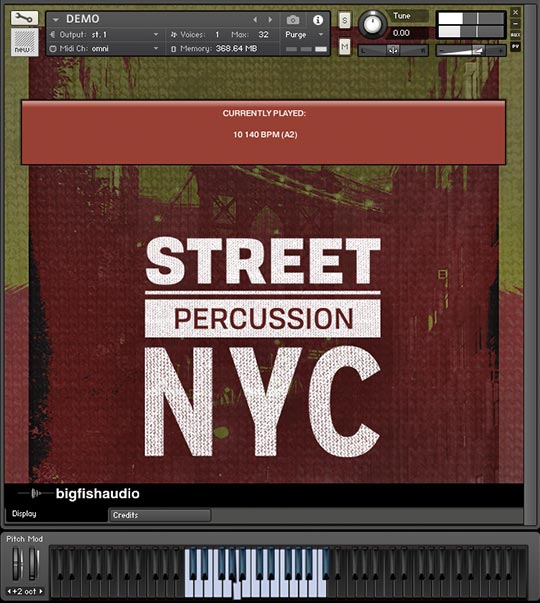
Task: Click the Midi Ch port icon
Action: point(53,49)
